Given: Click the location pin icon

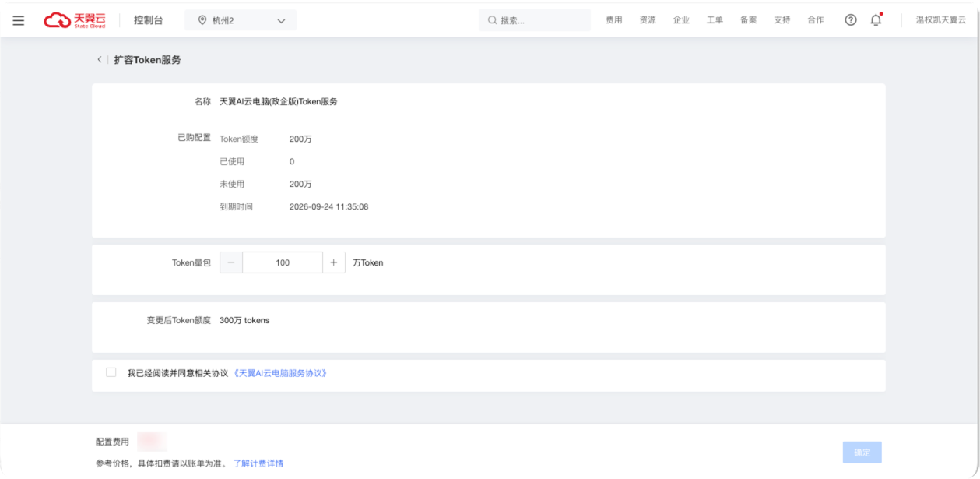Looking at the screenshot, I should coord(202,20).
